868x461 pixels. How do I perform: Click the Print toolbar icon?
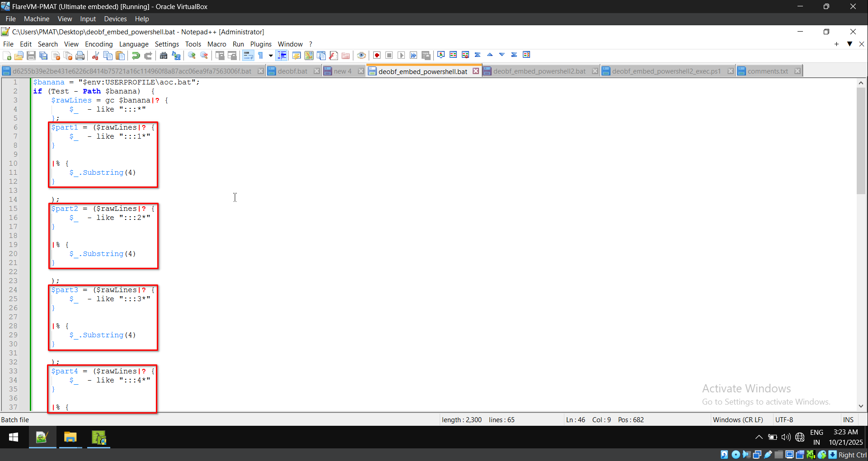point(80,56)
